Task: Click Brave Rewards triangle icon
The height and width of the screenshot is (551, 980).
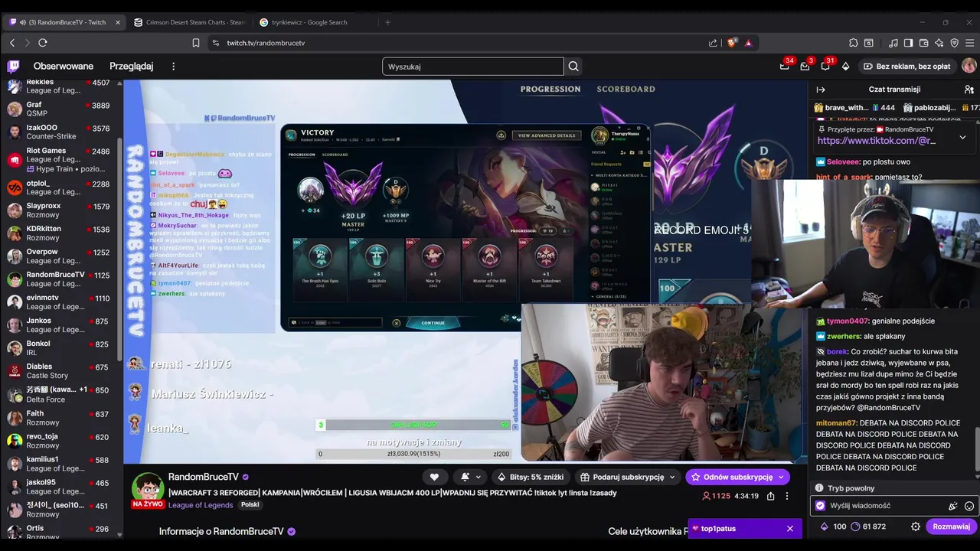Action: [748, 43]
